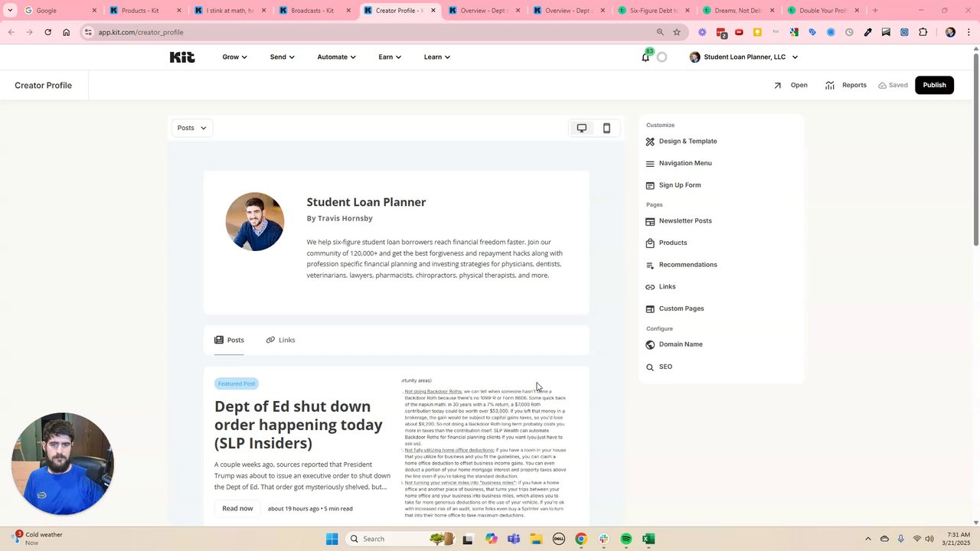
Task: Open the browser extensions puzzle icon
Action: (923, 32)
